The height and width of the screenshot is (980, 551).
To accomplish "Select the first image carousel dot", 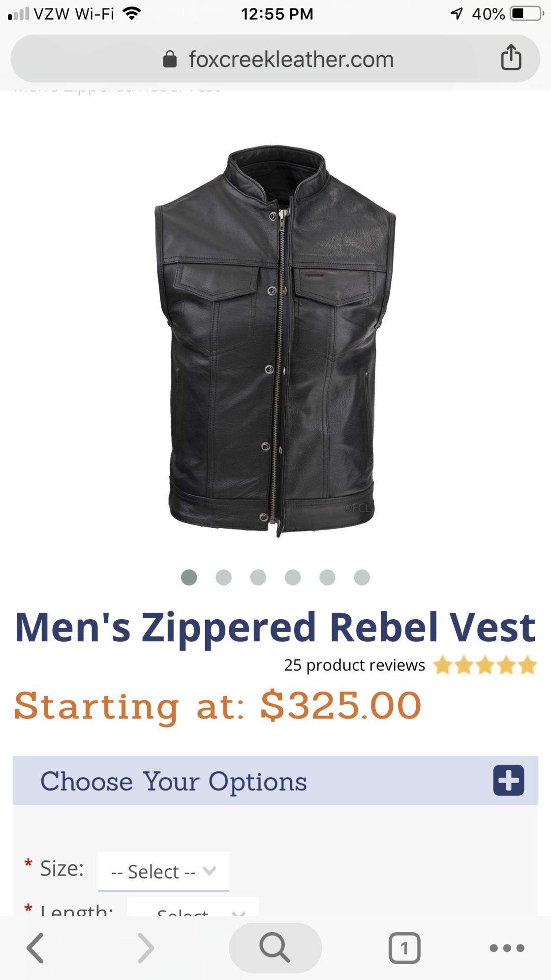I will click(x=189, y=577).
